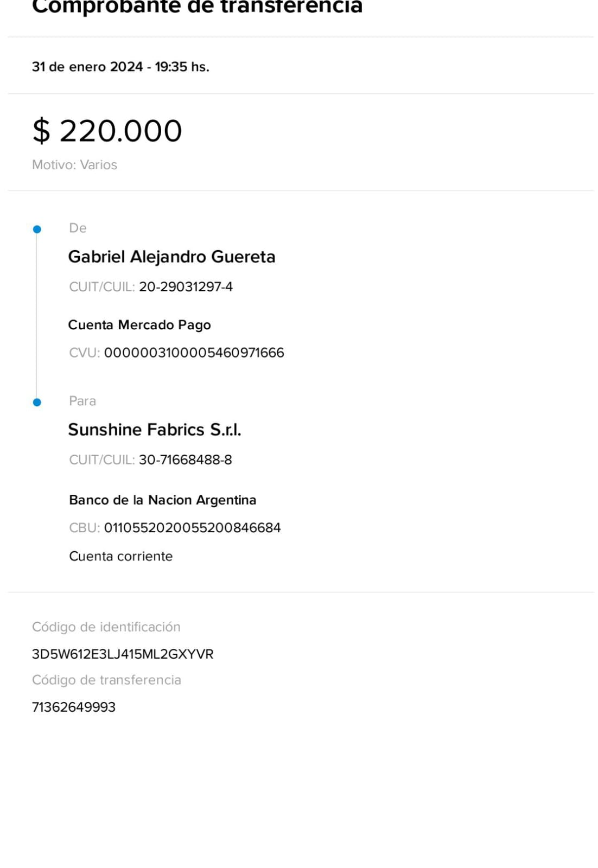Click the Motivo: Varios text
598x868 pixels.
(74, 165)
